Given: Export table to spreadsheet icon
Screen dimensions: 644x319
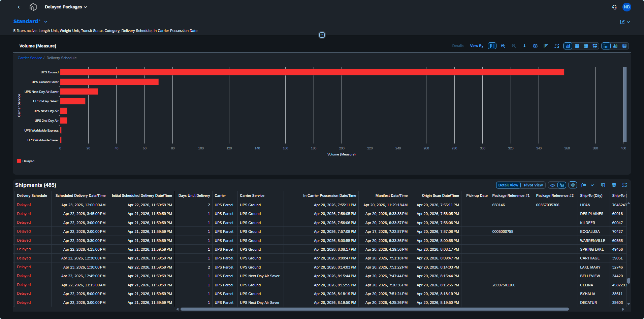Looking at the screenshot, I should pos(584,185).
